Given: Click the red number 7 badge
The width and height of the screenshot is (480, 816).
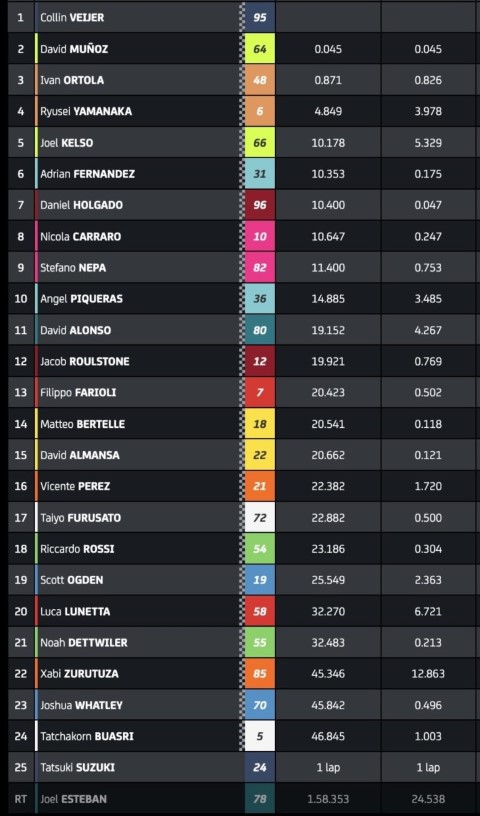Looking at the screenshot, I should tap(260, 392).
